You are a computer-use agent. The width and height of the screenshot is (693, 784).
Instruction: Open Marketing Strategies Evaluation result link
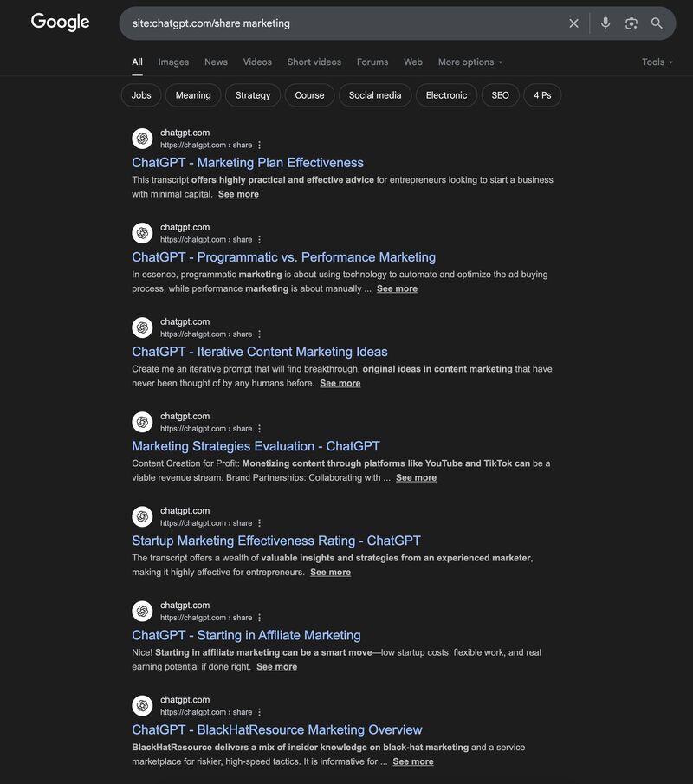[x=256, y=446]
